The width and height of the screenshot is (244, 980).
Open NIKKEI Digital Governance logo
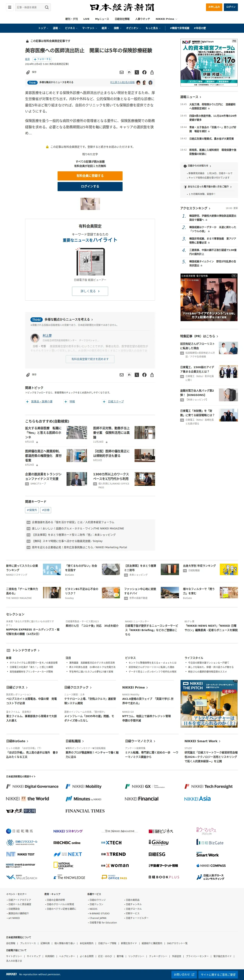(x=32, y=786)
